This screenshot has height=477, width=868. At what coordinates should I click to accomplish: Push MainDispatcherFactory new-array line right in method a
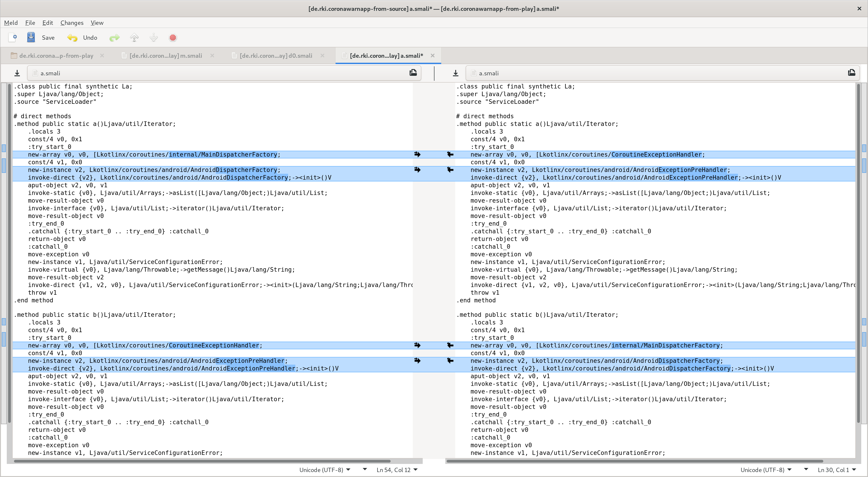coord(418,154)
